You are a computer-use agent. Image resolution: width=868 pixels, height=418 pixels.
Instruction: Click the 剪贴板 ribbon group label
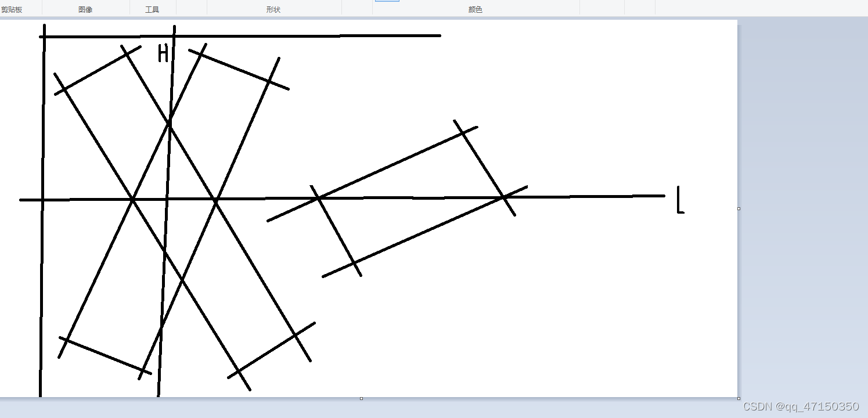point(12,10)
